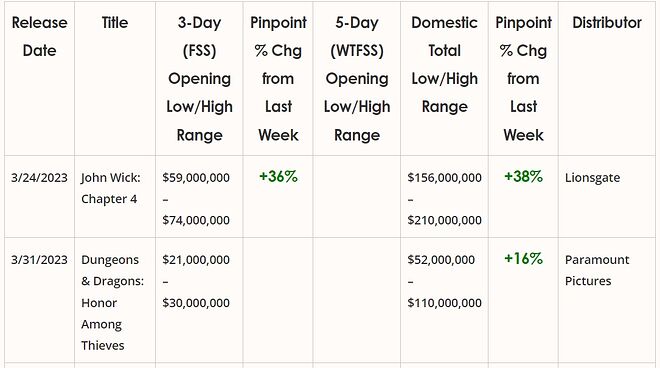The image size is (660, 368).
Task: Click the $59,000,000 – $74,000,000 opening range
Action: pos(196,199)
